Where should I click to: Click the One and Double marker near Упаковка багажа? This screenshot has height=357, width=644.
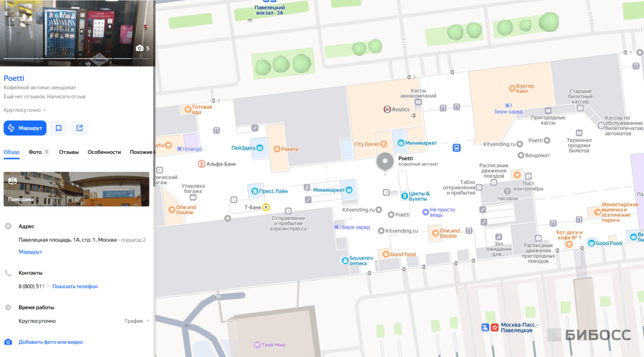[x=172, y=210]
